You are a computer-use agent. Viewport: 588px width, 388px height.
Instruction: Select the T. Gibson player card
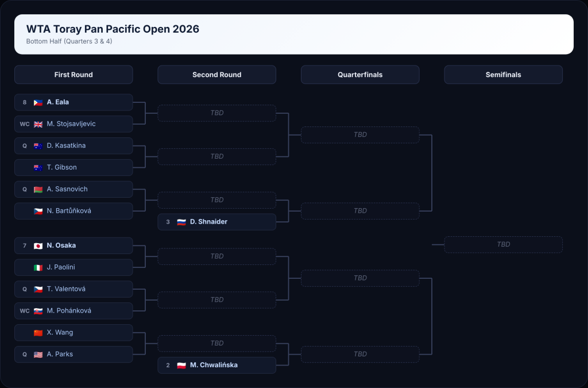tap(73, 167)
